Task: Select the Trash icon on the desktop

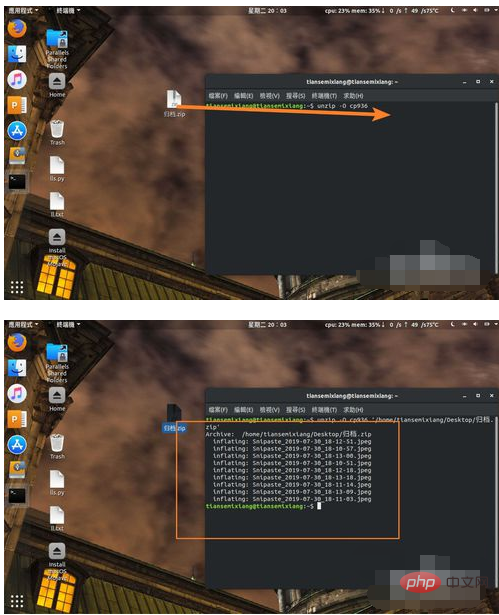Action: point(57,133)
